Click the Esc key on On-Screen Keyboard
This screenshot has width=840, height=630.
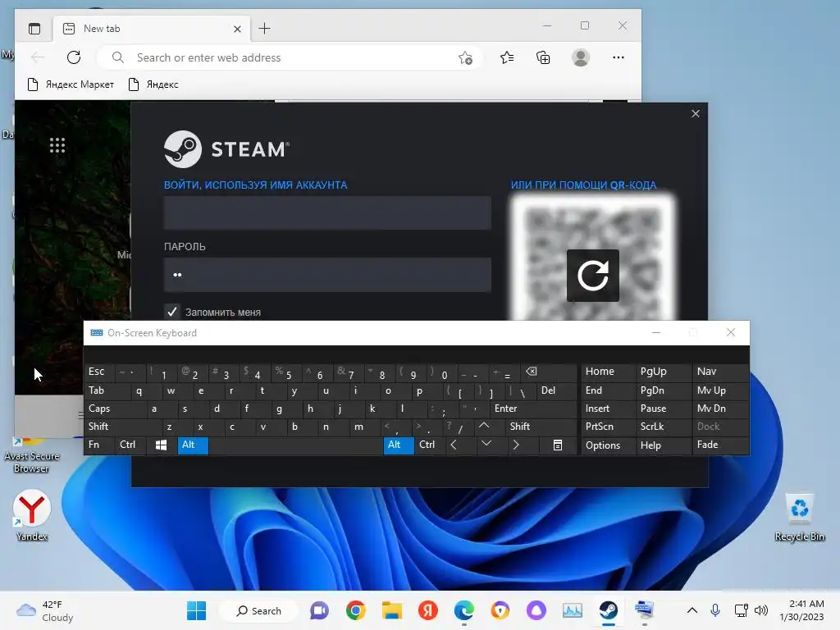click(99, 372)
